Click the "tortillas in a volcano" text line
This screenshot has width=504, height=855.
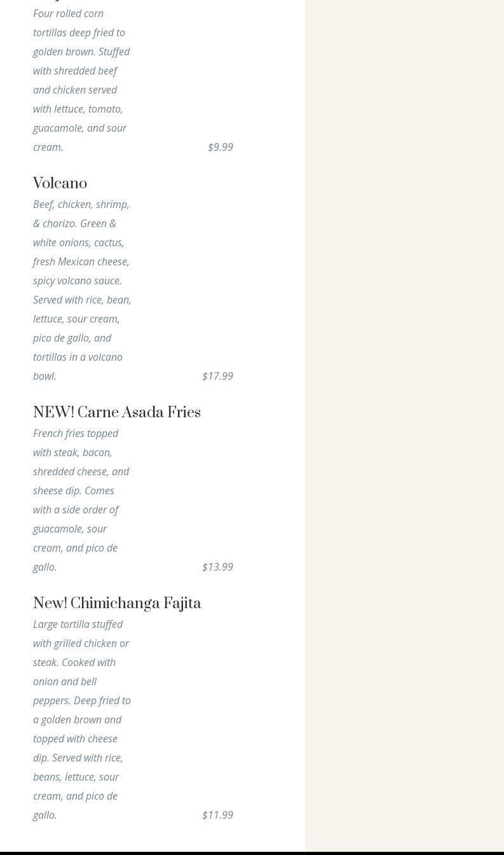pyautogui.click(x=78, y=357)
